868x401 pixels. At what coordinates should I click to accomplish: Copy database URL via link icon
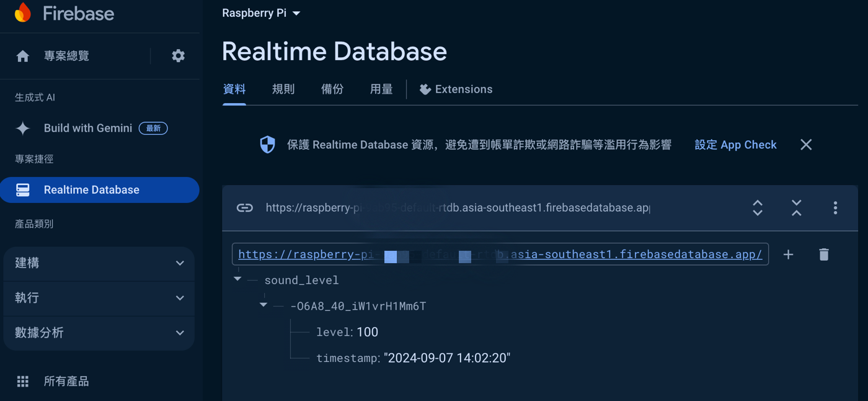245,208
